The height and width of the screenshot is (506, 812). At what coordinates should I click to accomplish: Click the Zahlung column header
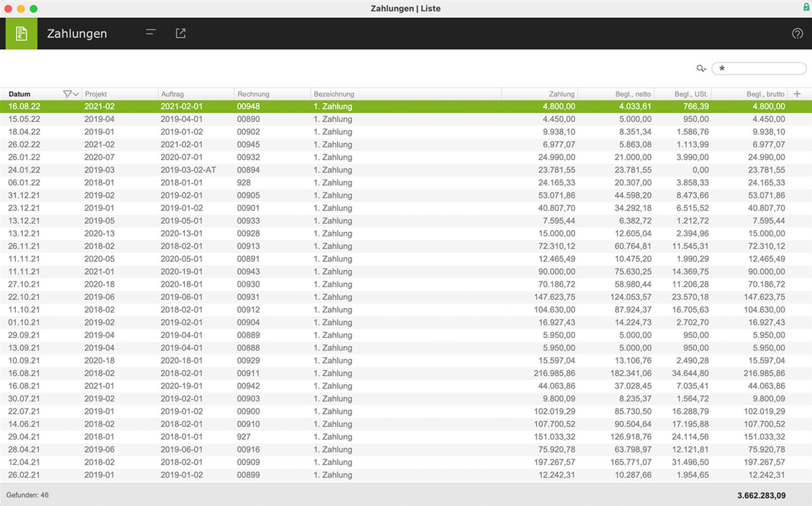click(561, 94)
